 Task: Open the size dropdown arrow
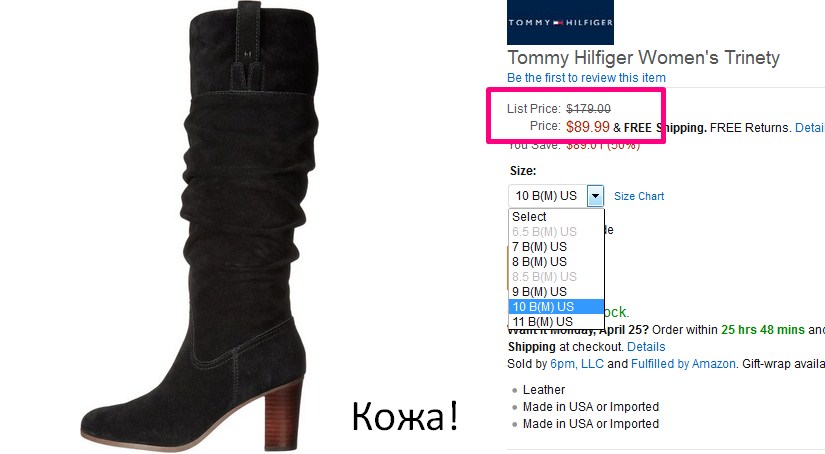595,196
